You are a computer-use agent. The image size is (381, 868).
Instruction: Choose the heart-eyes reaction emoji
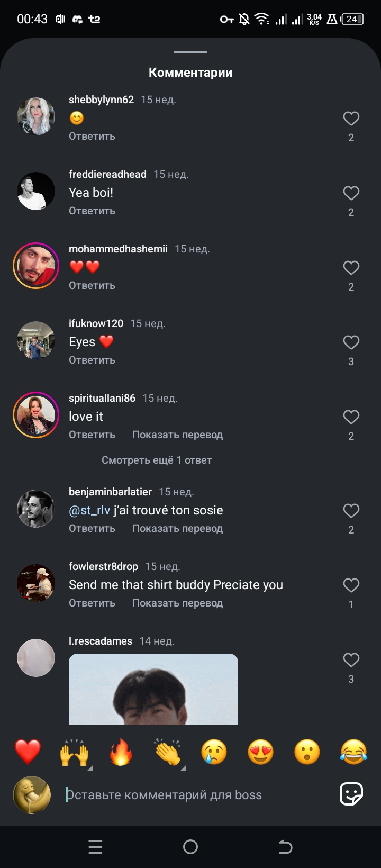pos(260,752)
